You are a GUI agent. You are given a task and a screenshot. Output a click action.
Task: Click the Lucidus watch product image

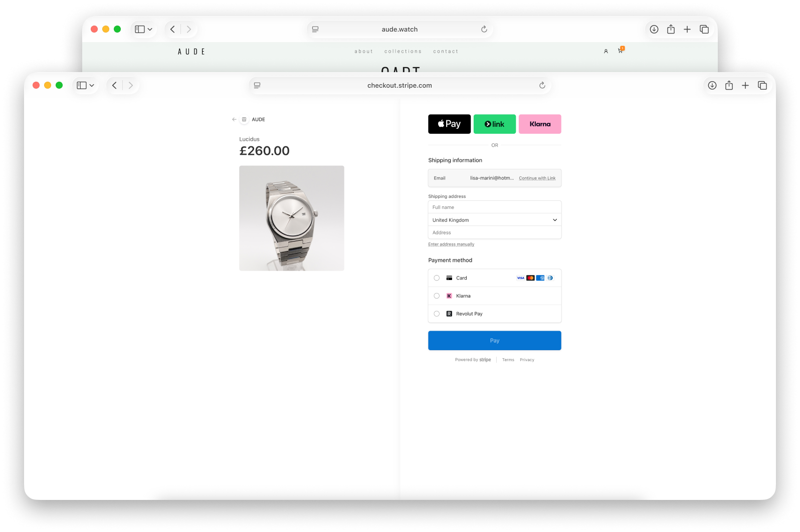tap(292, 218)
